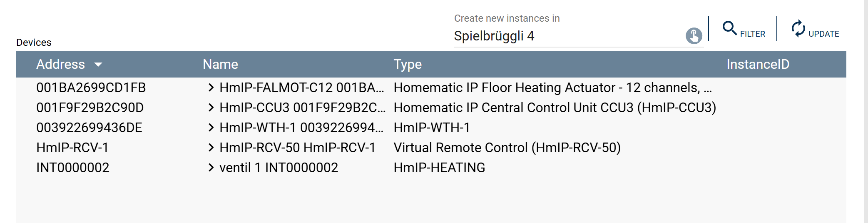Expand the ventil 1 INT0000002 row

(211, 168)
